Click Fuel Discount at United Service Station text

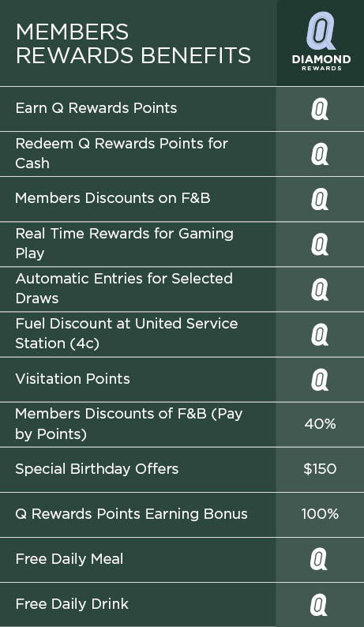(126, 333)
